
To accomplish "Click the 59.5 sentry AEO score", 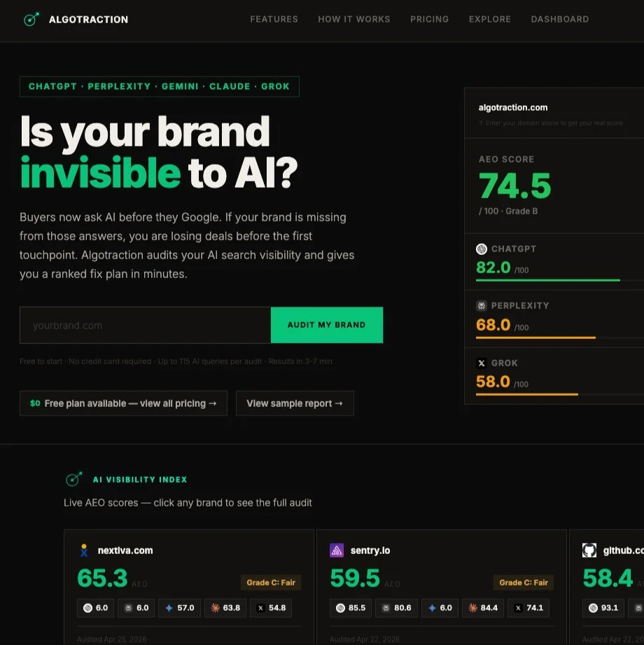I will (x=356, y=578).
